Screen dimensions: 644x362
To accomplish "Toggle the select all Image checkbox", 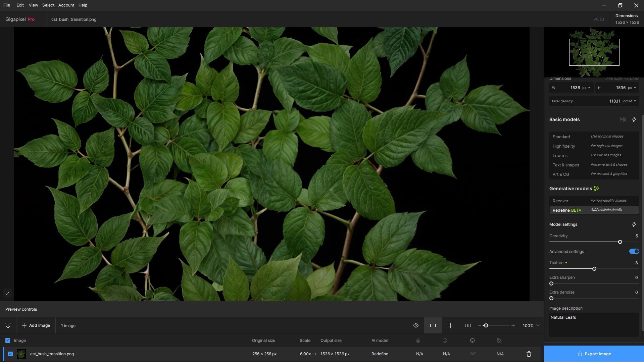I will [x=8, y=341].
